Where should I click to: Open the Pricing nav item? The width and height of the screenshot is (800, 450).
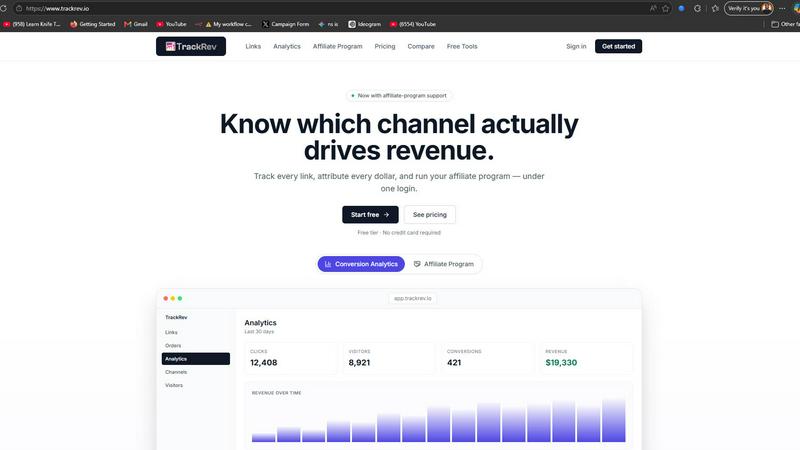[x=385, y=46]
